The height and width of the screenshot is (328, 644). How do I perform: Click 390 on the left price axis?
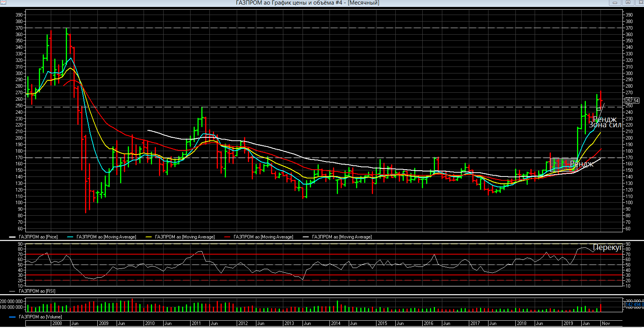[x=19, y=15]
